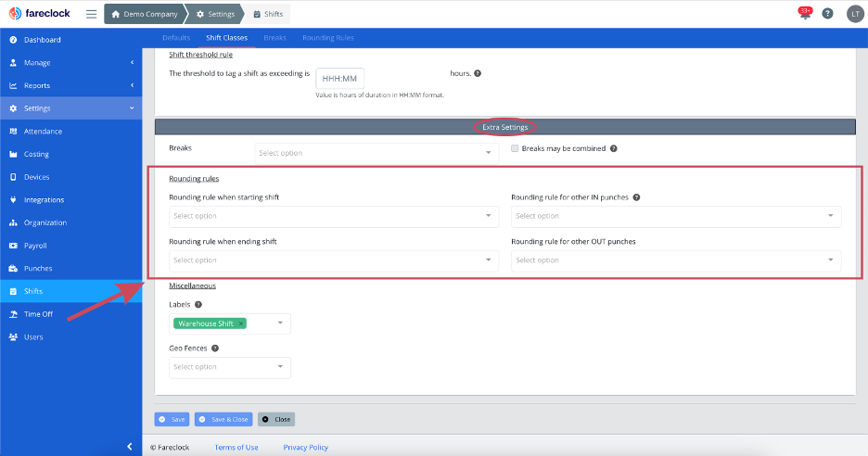Collapse the Extra Settings section header
The width and height of the screenshot is (868, 456).
click(x=505, y=127)
